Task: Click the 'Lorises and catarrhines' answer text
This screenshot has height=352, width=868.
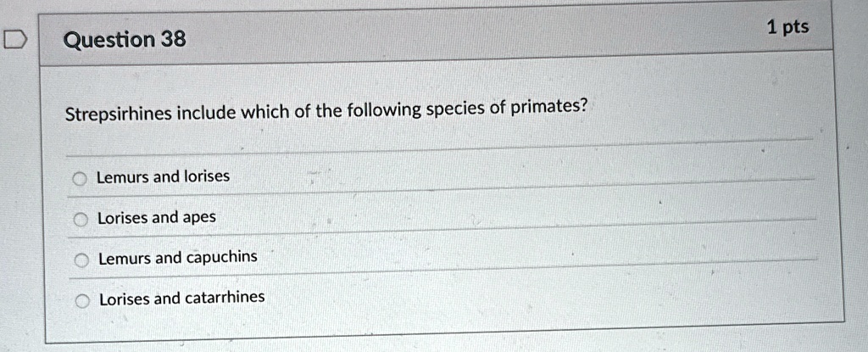Action: tap(182, 299)
